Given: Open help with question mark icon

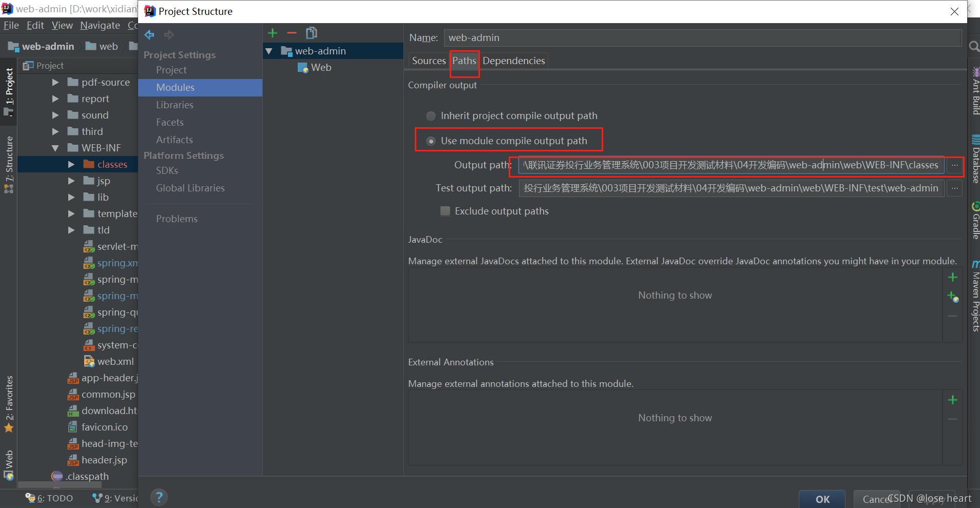Looking at the screenshot, I should [x=159, y=497].
